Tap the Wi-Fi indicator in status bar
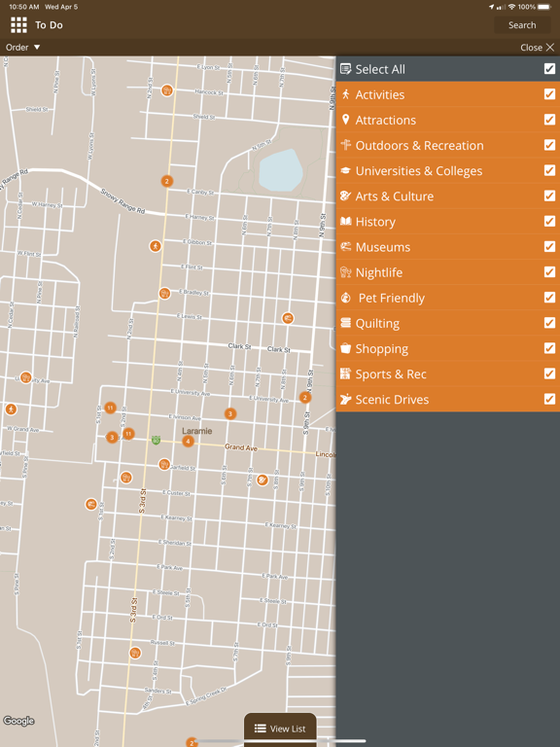This screenshot has height=747, width=560. [512, 7]
